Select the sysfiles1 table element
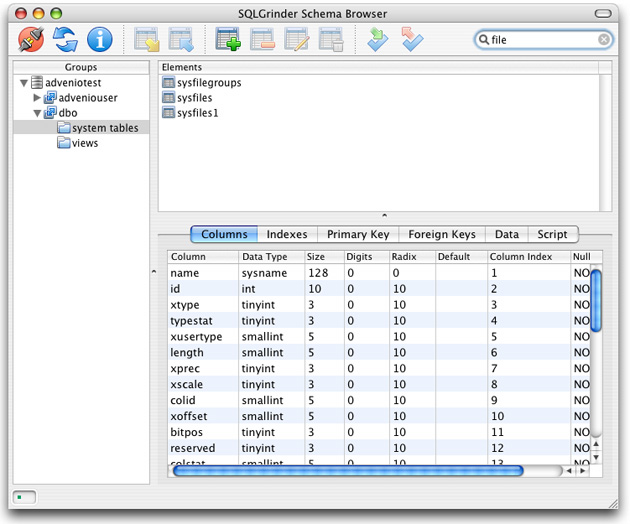Image resolution: width=630 pixels, height=524 pixels. coord(197,113)
